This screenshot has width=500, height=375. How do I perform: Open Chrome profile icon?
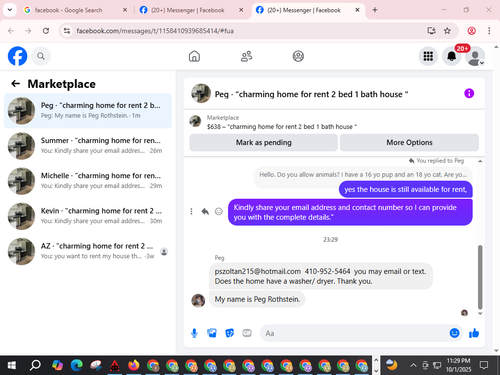(x=471, y=31)
